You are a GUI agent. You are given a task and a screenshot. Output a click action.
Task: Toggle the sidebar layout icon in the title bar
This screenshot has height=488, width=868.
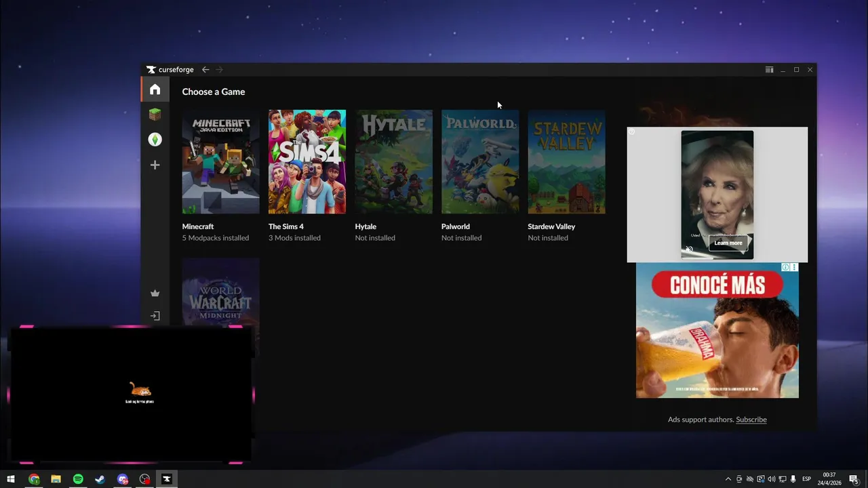769,70
